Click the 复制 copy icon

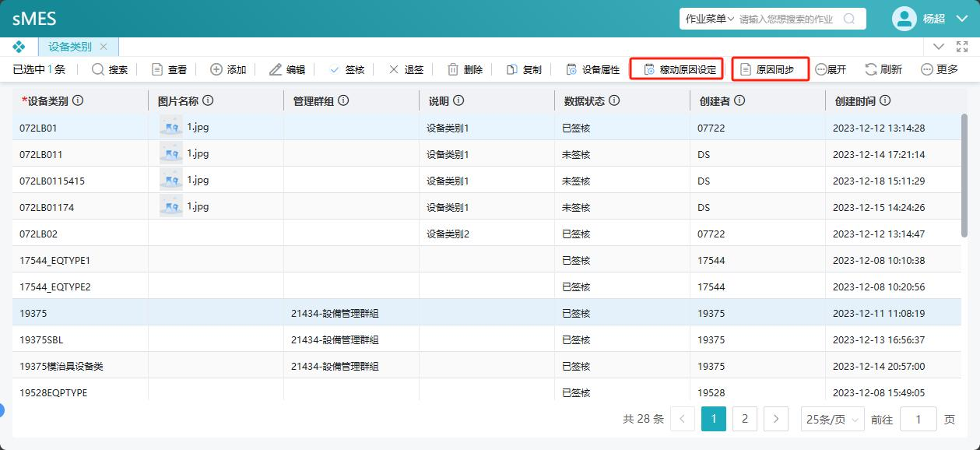point(512,69)
